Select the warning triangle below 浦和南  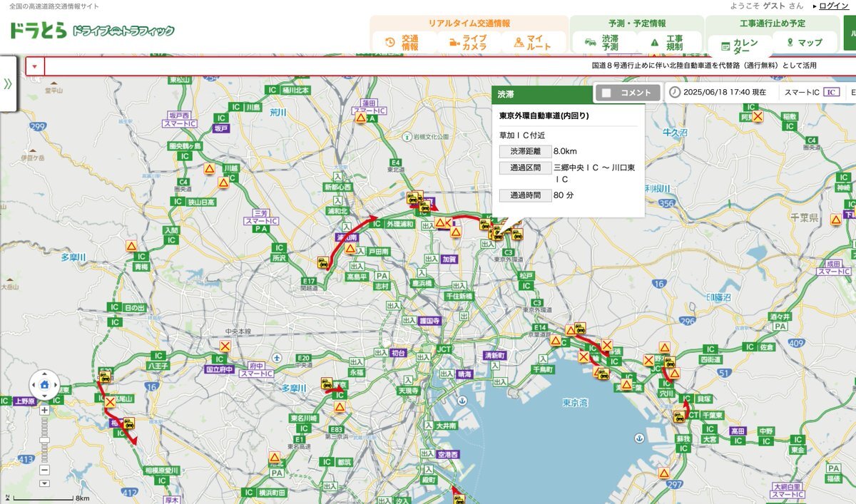pyautogui.click(x=350, y=249)
